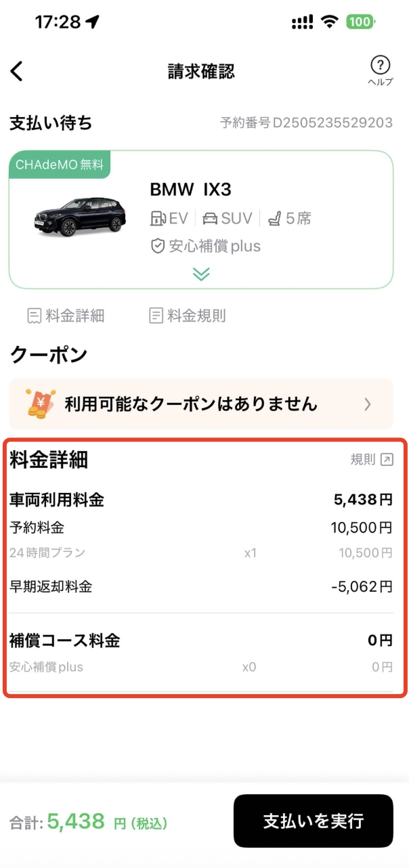The image size is (409, 868).
Task: Open the 料金規則 tab
Action: click(x=188, y=316)
